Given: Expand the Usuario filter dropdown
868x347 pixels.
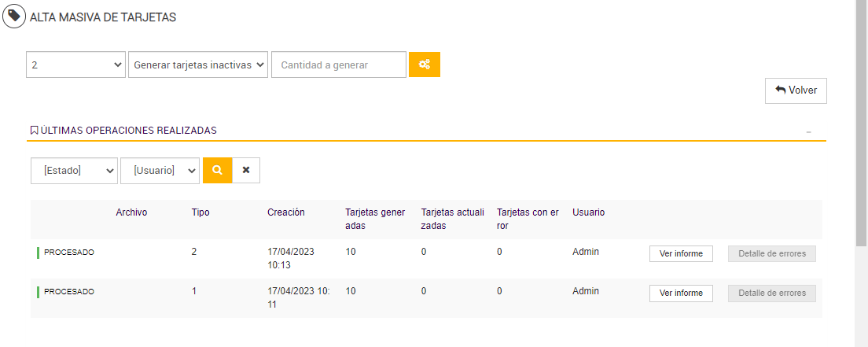Looking at the screenshot, I should point(160,170).
